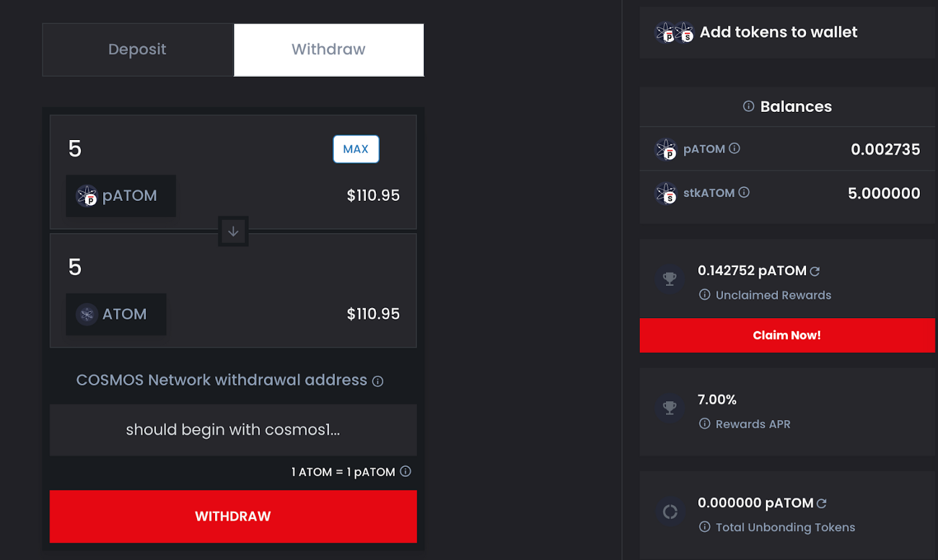This screenshot has height=560, width=938.
Task: Click the info icon beside withdrawal address label
Action: coord(378,381)
